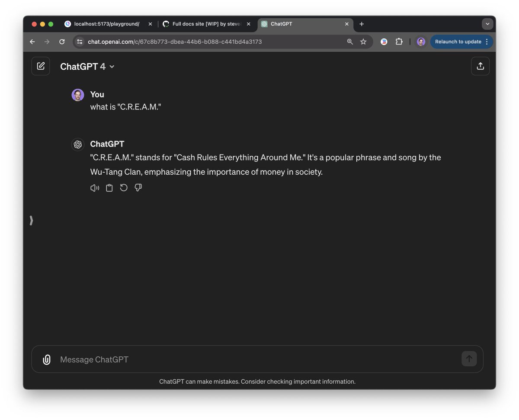Image resolution: width=519 pixels, height=420 pixels.
Task: Open the colorful extension icon in toolbar
Action: point(384,42)
